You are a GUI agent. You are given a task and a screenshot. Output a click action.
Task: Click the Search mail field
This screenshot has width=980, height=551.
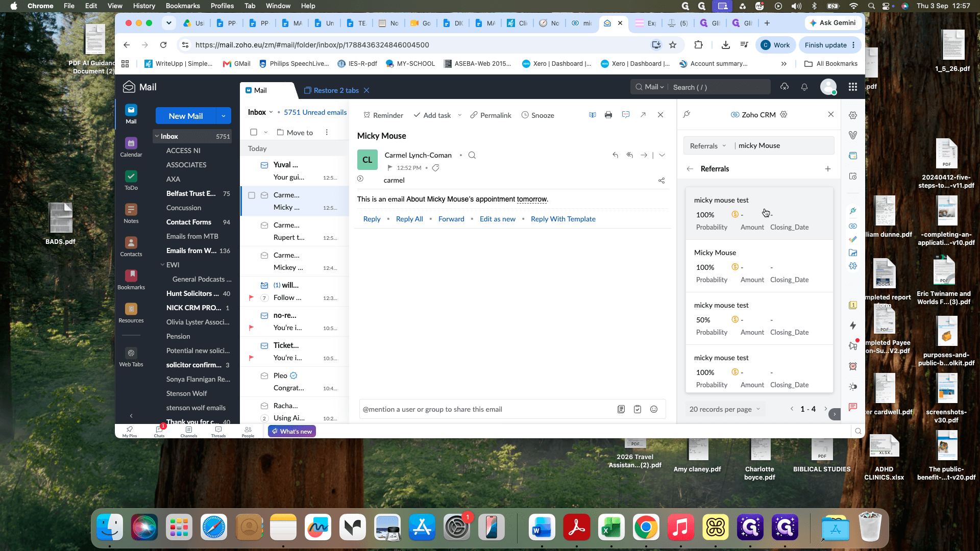(x=720, y=87)
